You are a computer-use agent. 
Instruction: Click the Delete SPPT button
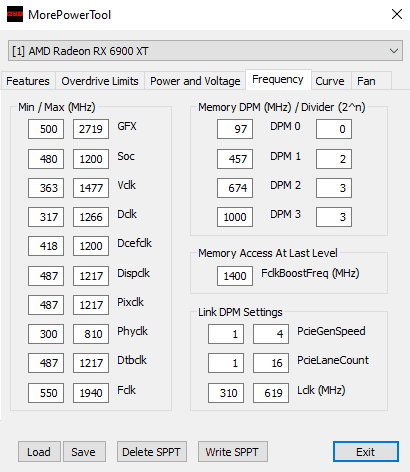152,452
